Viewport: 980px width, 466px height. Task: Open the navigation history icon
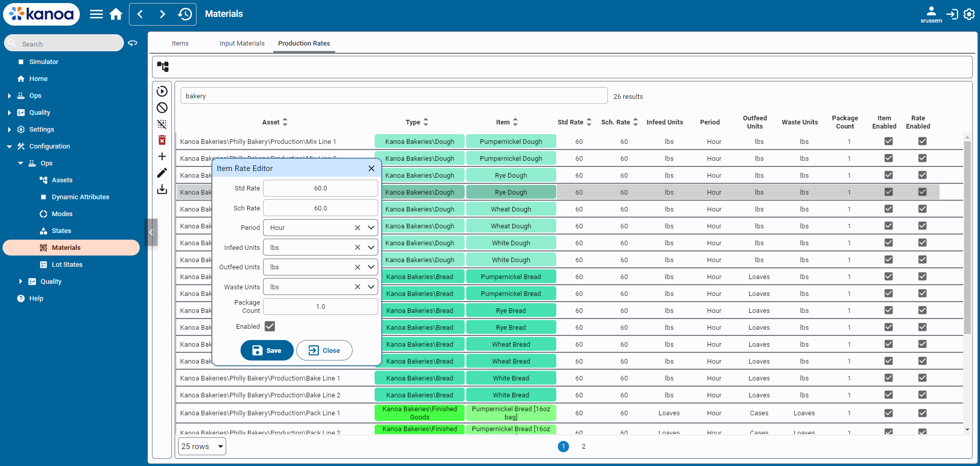pyautogui.click(x=185, y=14)
